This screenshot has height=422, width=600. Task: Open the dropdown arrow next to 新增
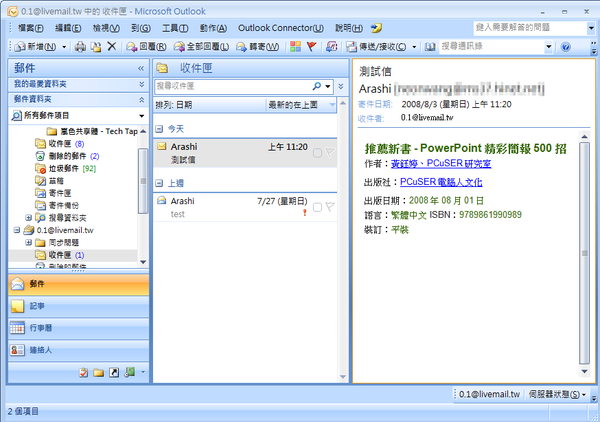pos(64,47)
